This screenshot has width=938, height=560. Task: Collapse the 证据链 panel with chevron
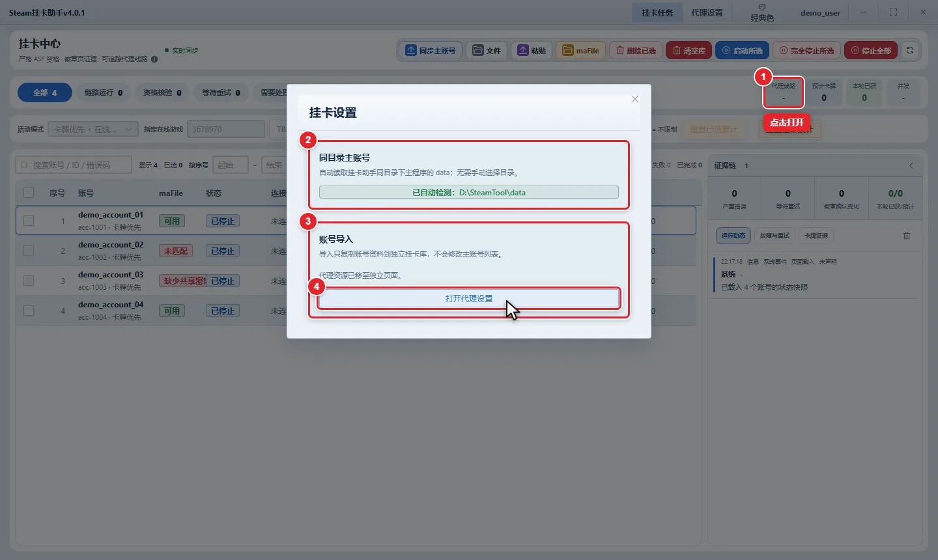[x=911, y=165]
